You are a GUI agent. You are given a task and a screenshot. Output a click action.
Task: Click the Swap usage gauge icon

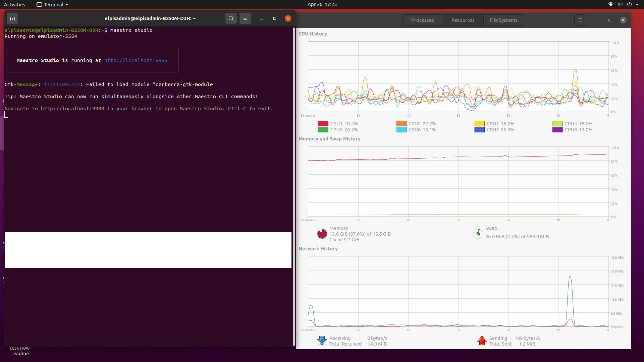click(x=478, y=233)
